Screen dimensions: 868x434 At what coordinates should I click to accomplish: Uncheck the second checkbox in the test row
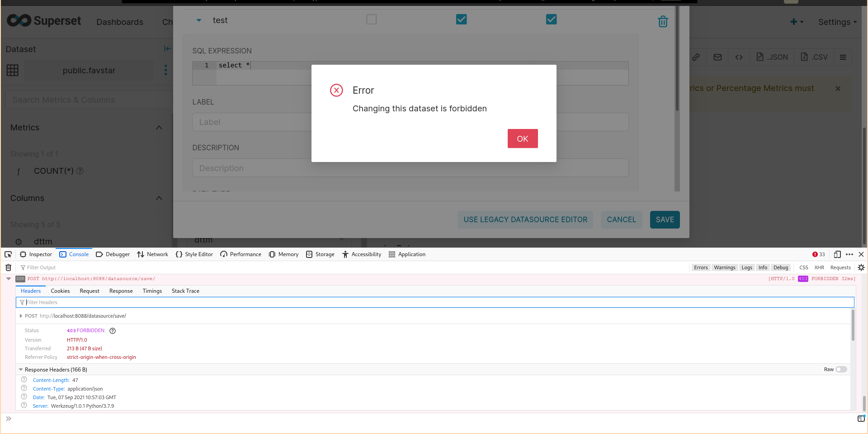[461, 19]
